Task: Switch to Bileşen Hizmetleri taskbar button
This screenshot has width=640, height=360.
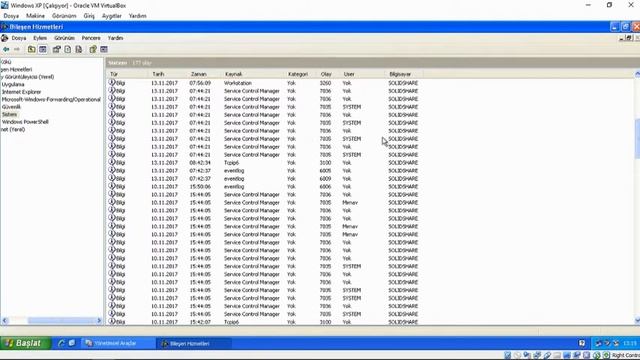Action: click(193, 343)
